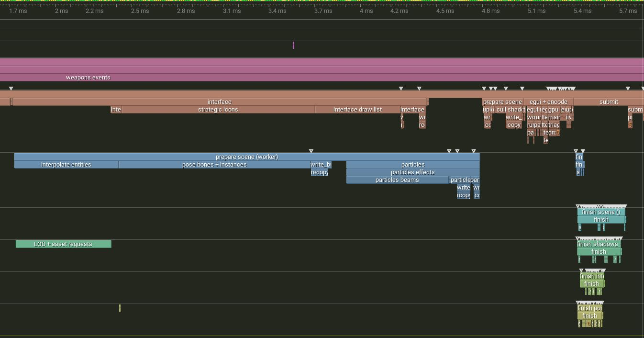This screenshot has height=338, width=644.
Task: Select the particles effects scope
Action: (x=413, y=172)
